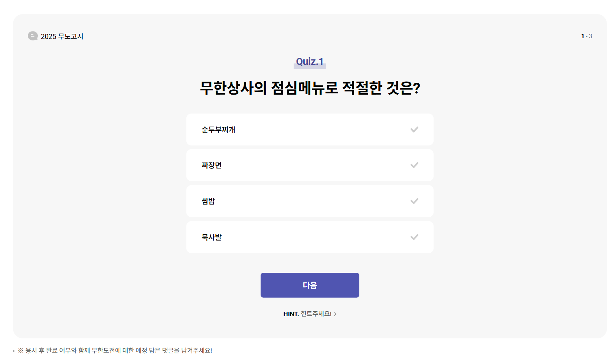The height and width of the screenshot is (364, 614).
Task: Expand the hint section via its arrow
Action: (x=336, y=314)
